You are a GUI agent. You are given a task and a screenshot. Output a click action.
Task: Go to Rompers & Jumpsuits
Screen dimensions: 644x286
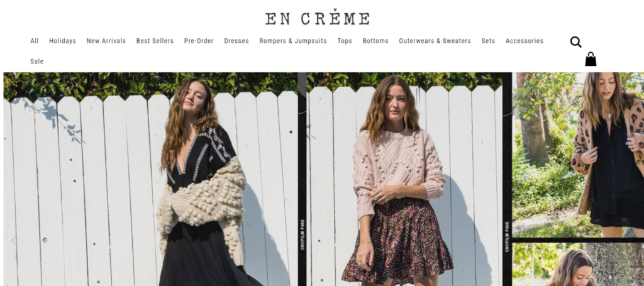point(293,41)
